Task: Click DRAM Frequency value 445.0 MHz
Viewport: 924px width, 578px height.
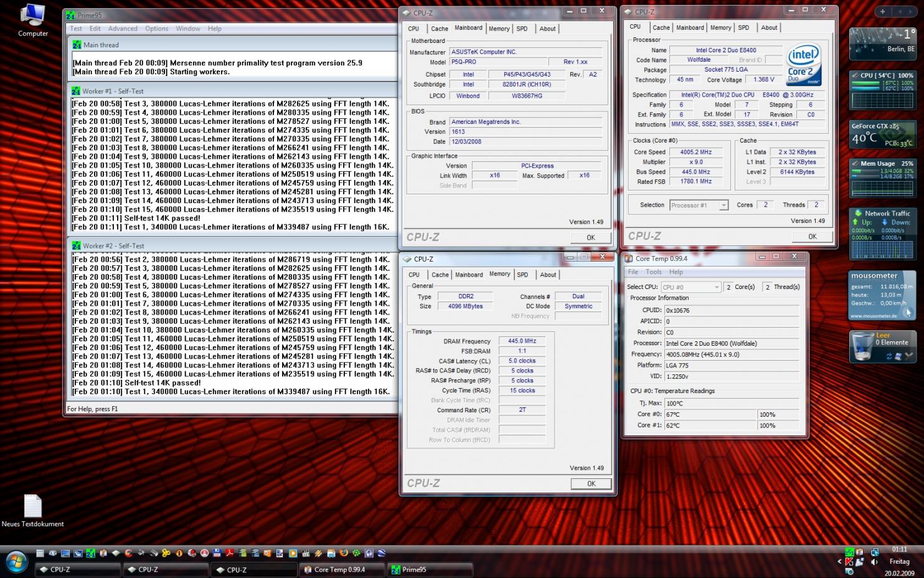Action: [x=522, y=341]
